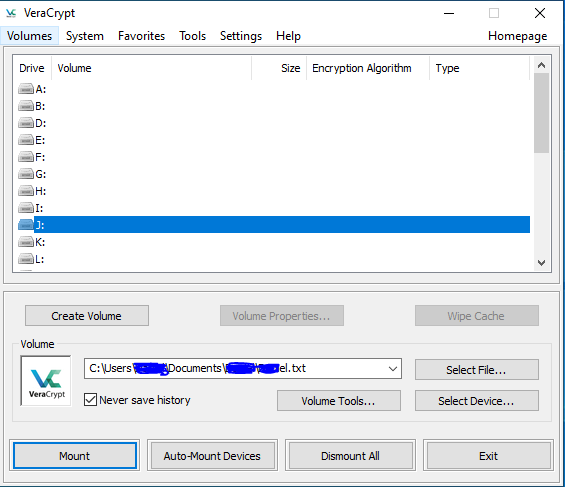Open the Settings menu
The height and width of the screenshot is (487, 565).
241,36
